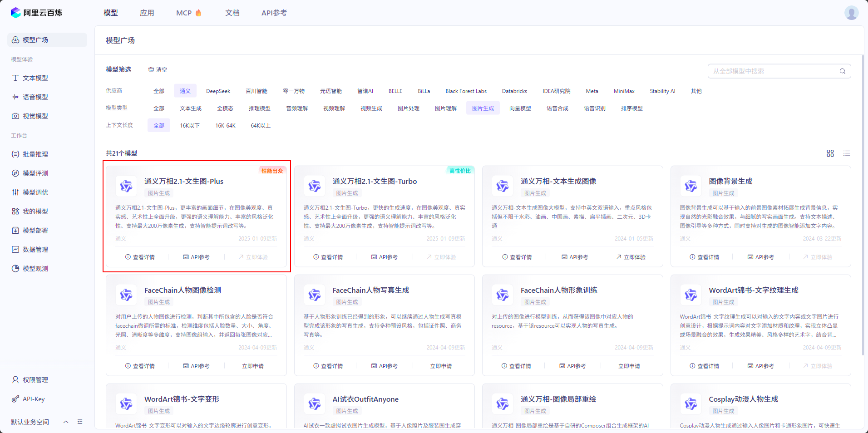Open 权限管理 in the sidebar
Screen dimensions: 868x433
[x=47, y=380]
